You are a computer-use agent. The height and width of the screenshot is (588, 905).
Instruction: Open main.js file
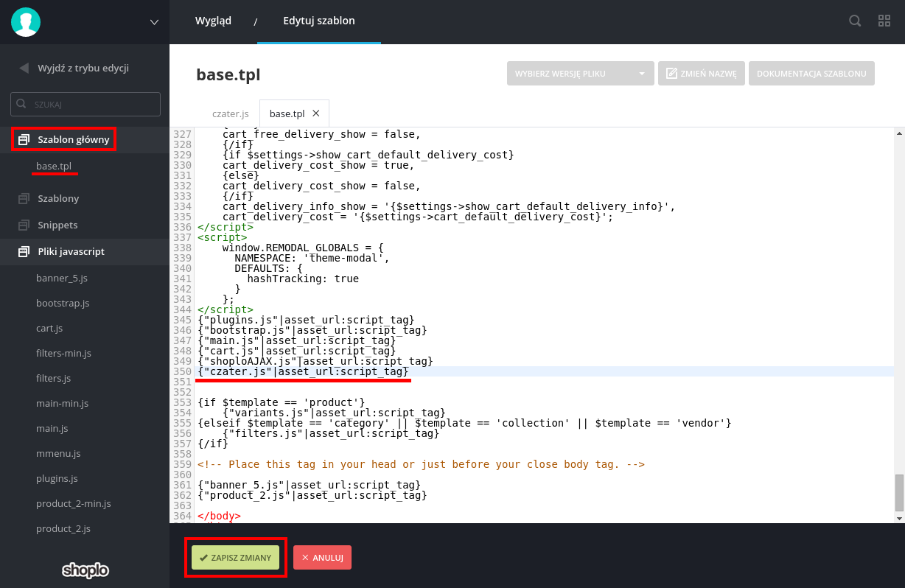[x=52, y=428]
